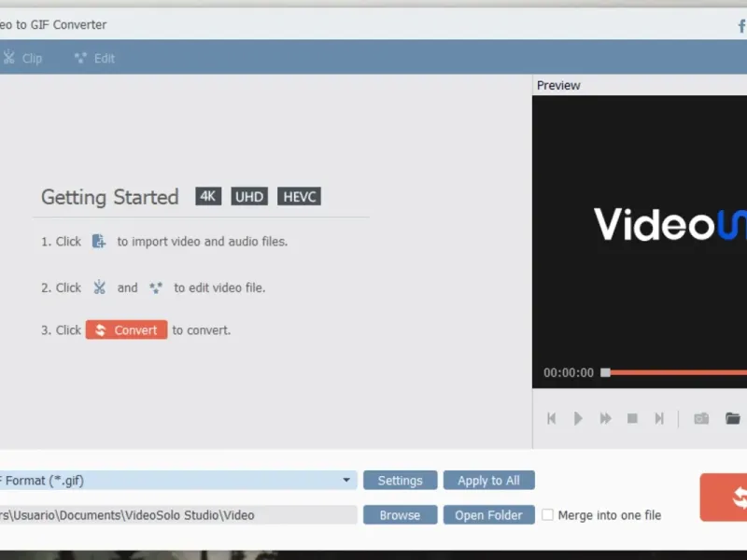Click the 00:00:00 time readout
Viewport: 747px width, 560px height.
point(569,372)
